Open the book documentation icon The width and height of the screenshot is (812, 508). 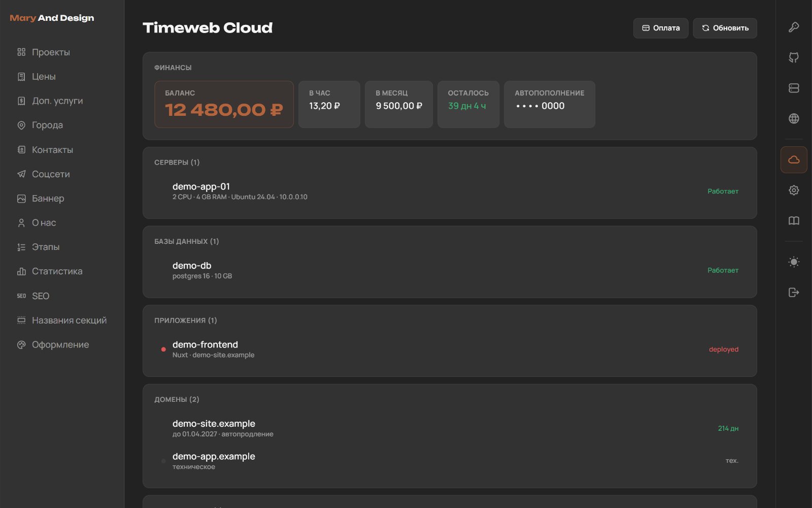pos(794,220)
